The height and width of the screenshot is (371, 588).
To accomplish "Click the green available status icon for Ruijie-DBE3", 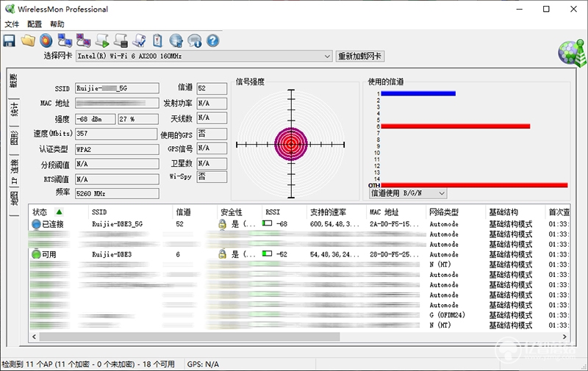I will tap(36, 254).
